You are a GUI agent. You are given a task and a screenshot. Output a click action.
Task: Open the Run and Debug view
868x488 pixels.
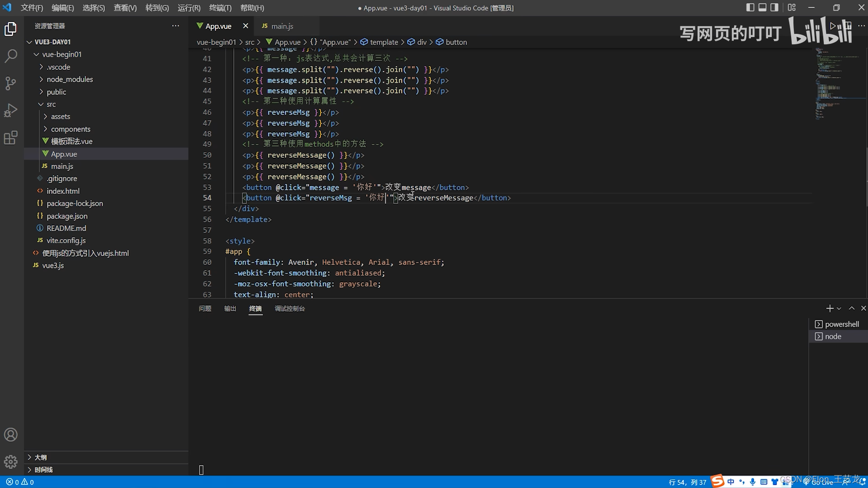10,110
